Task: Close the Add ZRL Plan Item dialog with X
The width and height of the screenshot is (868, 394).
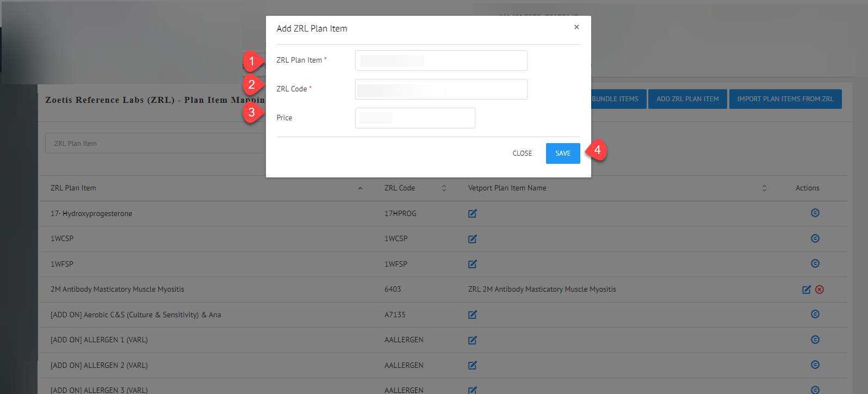Action: 576,27
